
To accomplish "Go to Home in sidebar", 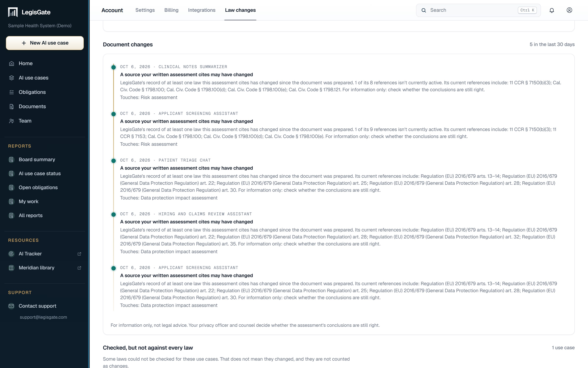I will pos(45,63).
